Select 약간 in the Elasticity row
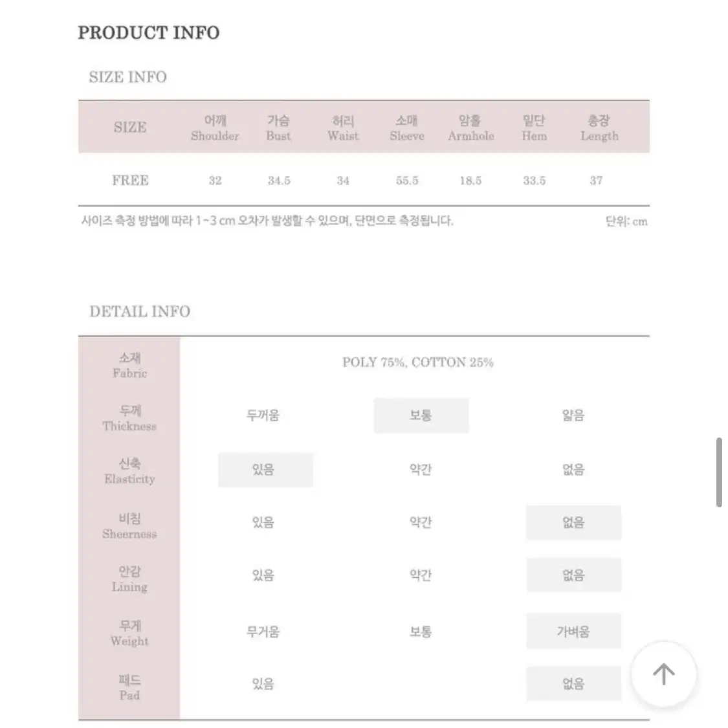The width and height of the screenshot is (728, 728). tap(421, 470)
